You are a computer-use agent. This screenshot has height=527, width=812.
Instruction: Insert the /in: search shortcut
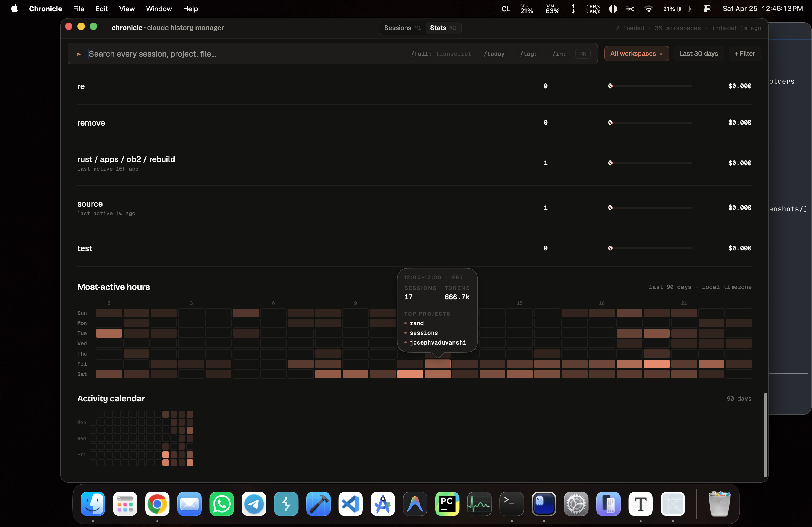pyautogui.click(x=559, y=54)
